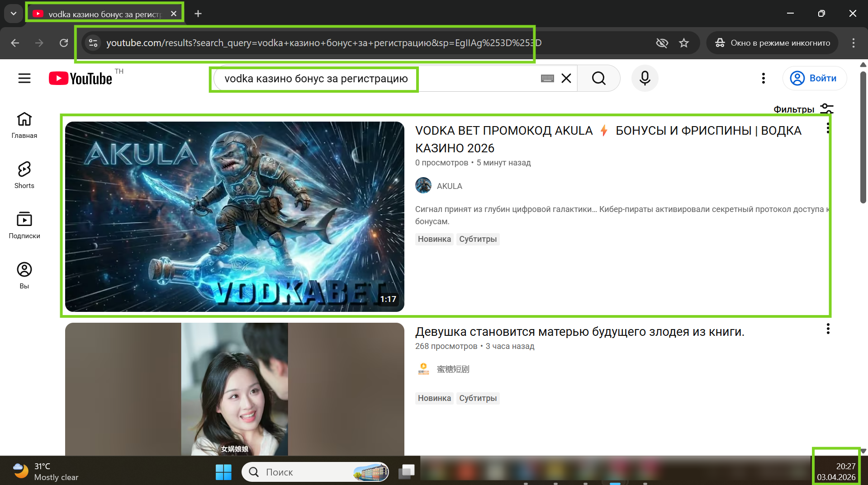Screen dimensions: 868x485
Task: Open the 蜜糖短剧 channel avatar
Action: point(423,369)
